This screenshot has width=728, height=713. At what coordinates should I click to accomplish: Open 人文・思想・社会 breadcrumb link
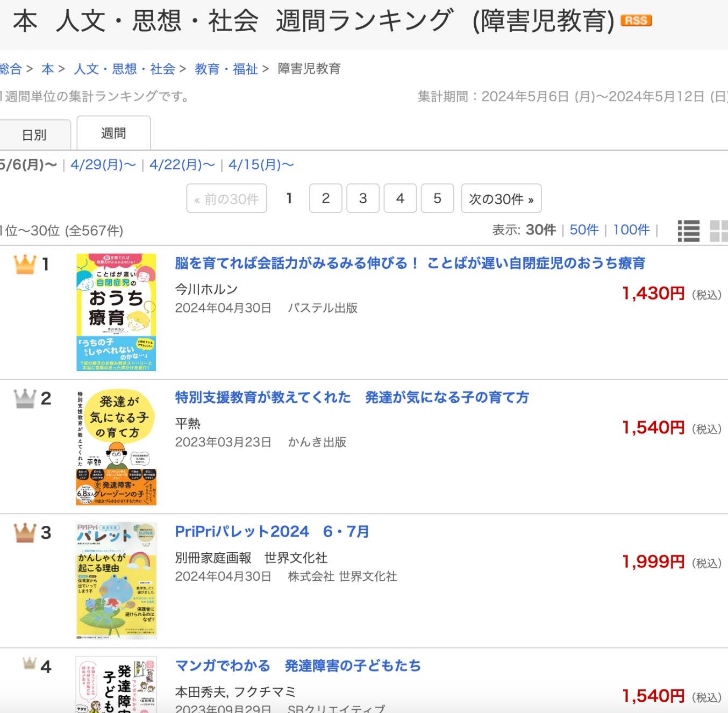(125, 69)
